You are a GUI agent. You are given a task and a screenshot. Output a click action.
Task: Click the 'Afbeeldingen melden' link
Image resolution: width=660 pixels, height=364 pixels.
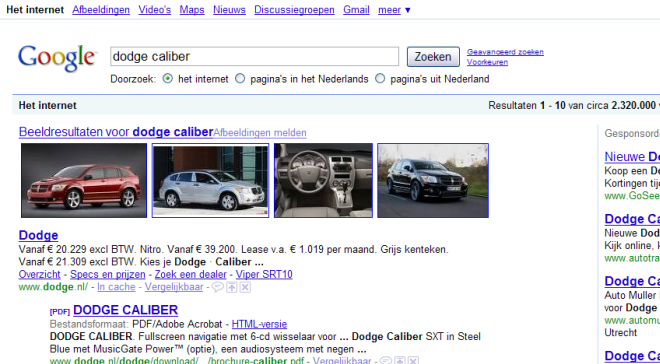click(x=260, y=133)
